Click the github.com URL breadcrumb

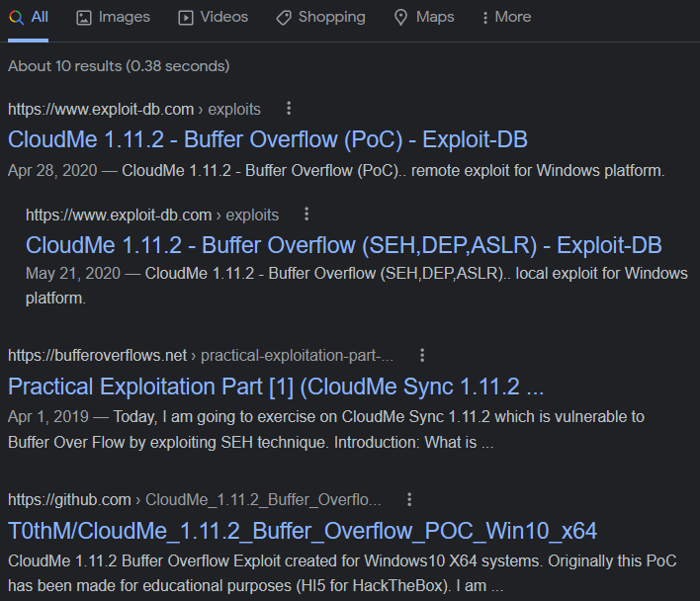[194, 500]
